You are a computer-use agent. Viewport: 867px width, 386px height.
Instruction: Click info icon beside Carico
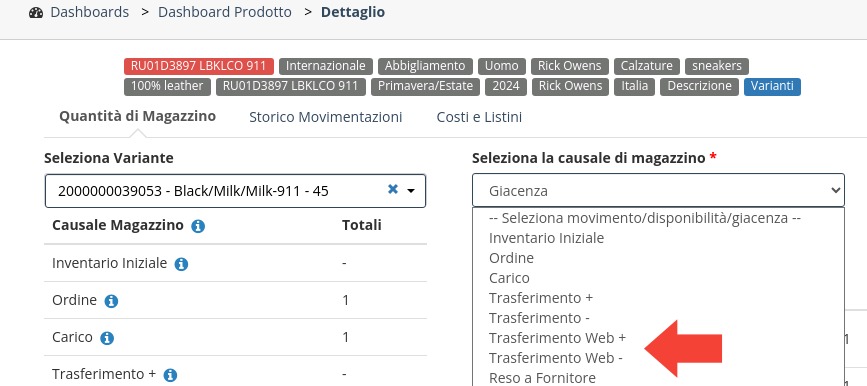pos(107,338)
